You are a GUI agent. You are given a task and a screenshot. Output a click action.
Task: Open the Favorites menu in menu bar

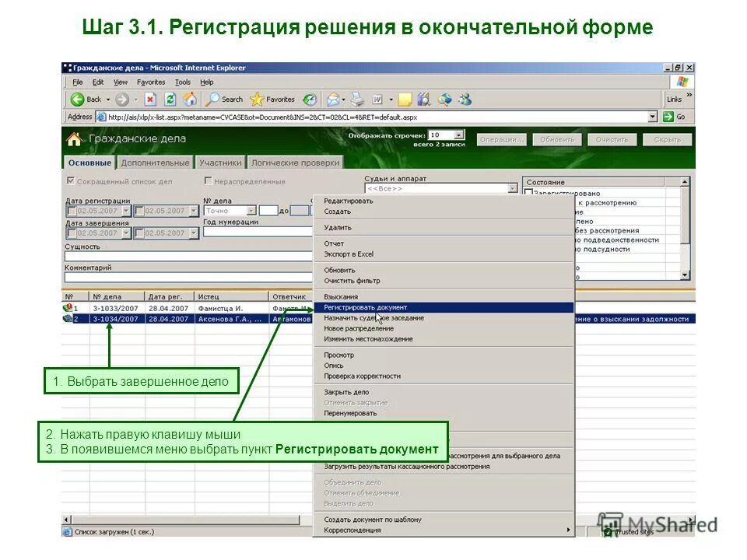coord(150,82)
